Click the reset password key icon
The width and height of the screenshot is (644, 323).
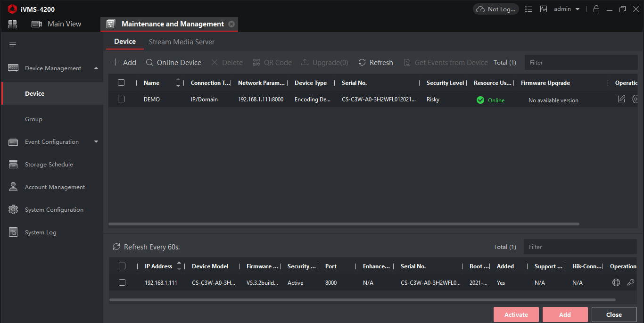[631, 282]
